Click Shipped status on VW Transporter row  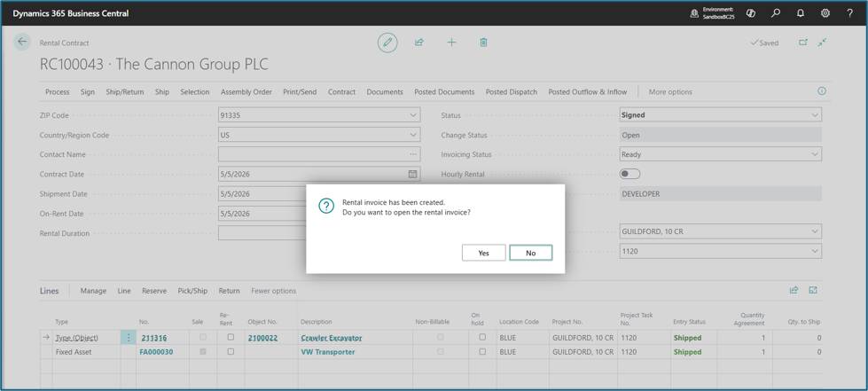pos(687,352)
